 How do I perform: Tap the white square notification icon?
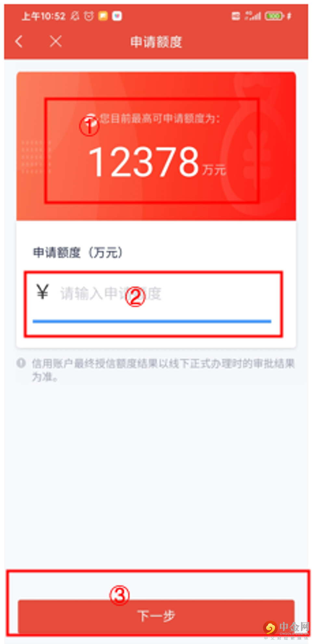(117, 16)
